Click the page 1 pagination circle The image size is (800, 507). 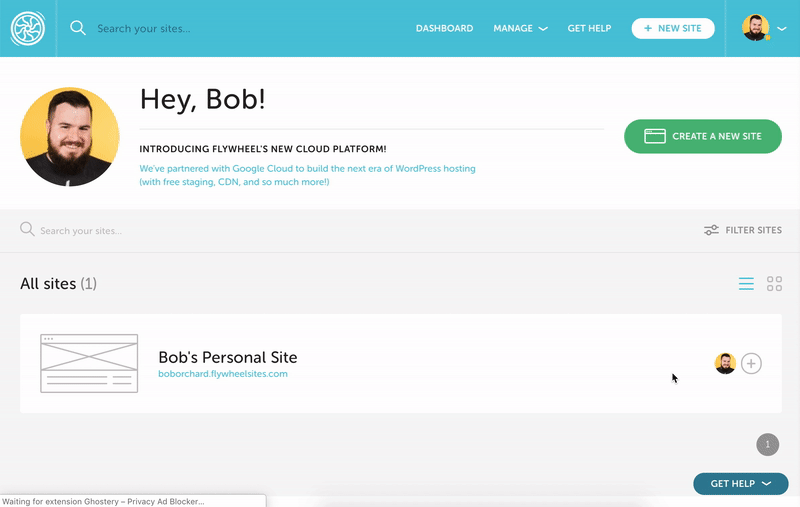pyautogui.click(x=767, y=444)
